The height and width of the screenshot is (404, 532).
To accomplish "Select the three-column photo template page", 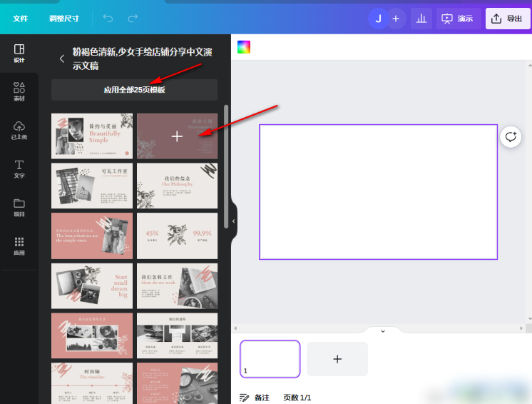I will click(177, 335).
